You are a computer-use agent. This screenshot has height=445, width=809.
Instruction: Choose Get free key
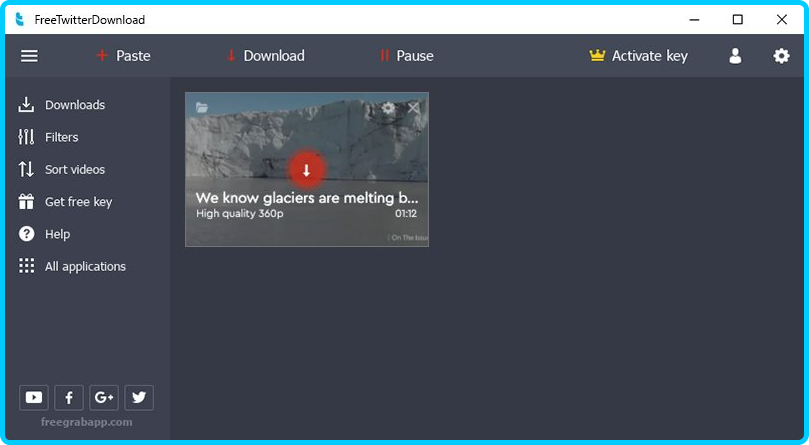coord(65,202)
